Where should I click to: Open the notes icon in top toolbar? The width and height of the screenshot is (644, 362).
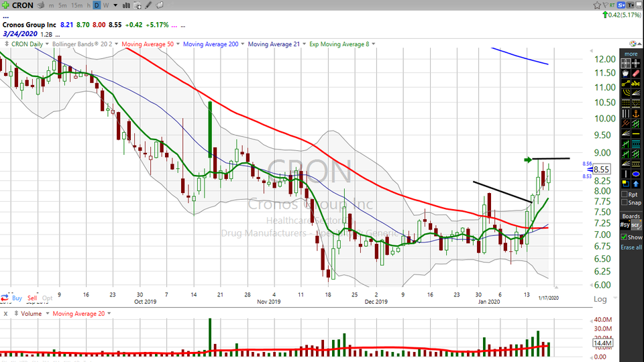160,5
